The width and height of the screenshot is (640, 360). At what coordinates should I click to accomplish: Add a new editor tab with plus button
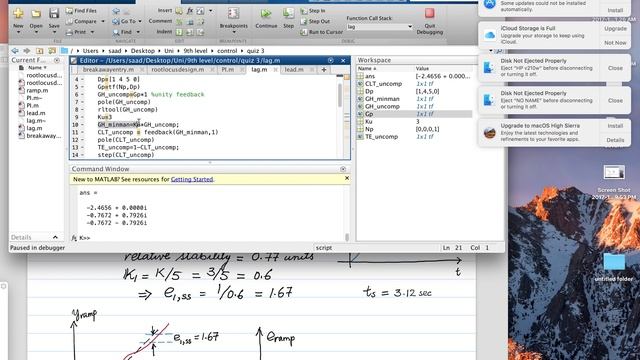click(324, 70)
